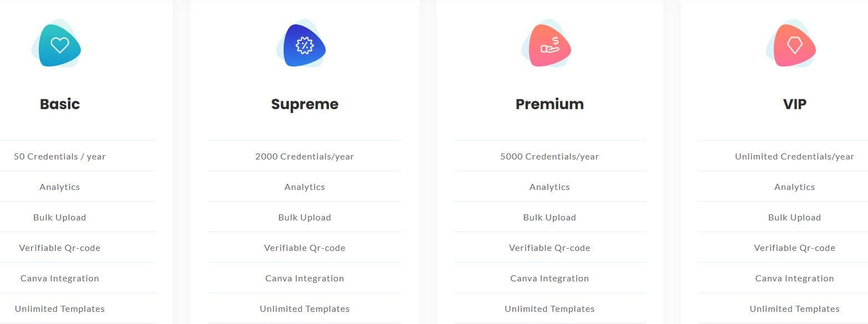Click the VIP plan heading
868x324 pixels.
point(794,104)
